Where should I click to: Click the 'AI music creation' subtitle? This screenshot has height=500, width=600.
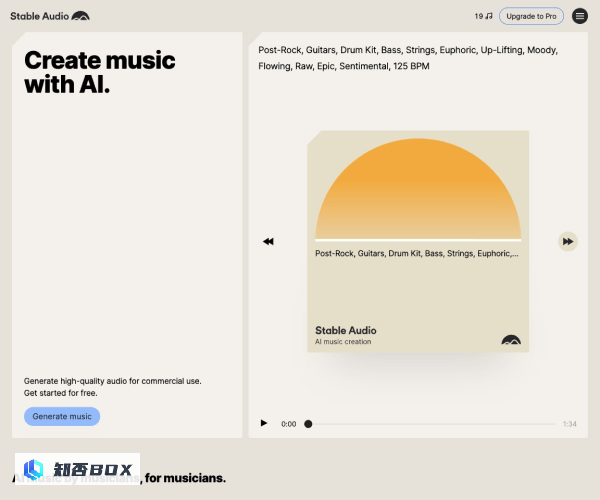(x=343, y=342)
